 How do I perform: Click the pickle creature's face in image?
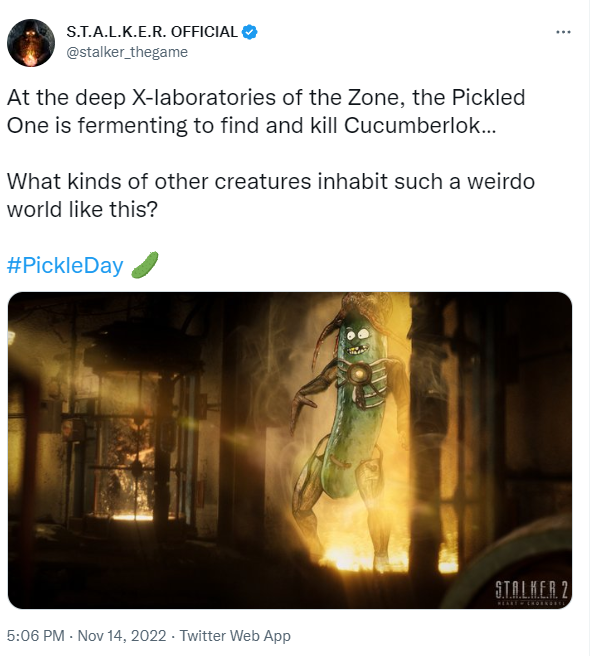pos(357,340)
